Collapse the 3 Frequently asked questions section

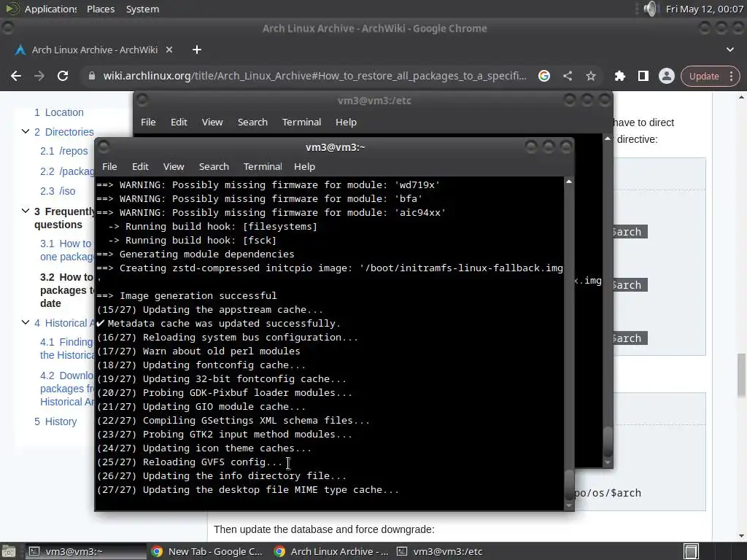click(26, 211)
